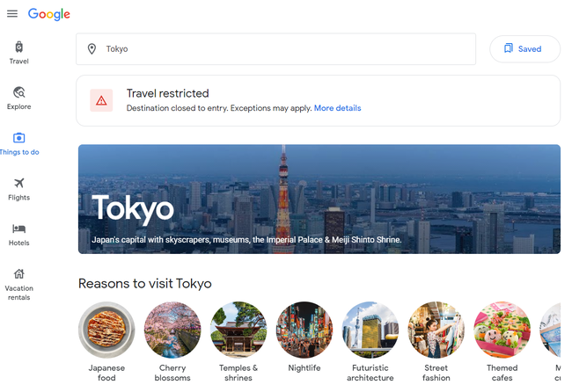
Task: Open the Explore globe icon
Action: point(19,92)
